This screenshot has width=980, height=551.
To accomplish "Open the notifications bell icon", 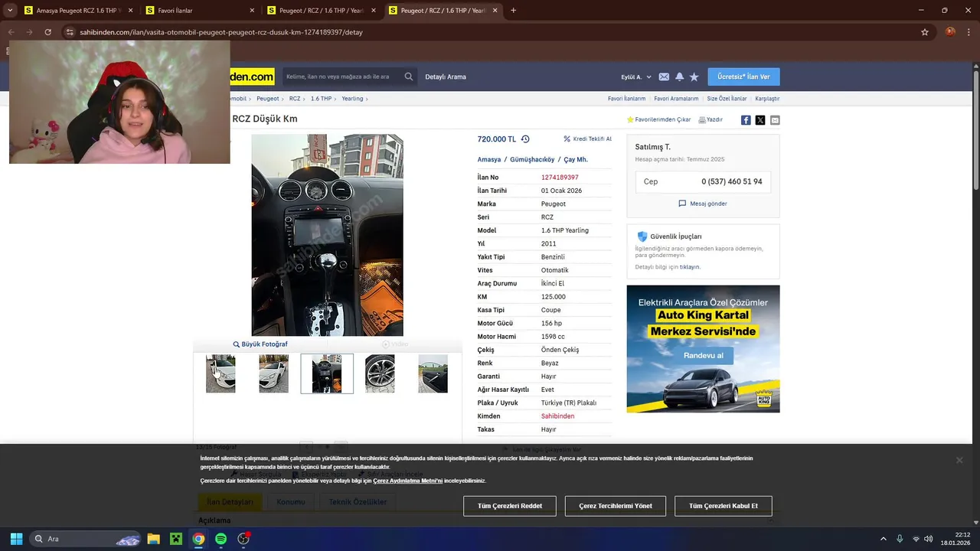I will pos(679,77).
